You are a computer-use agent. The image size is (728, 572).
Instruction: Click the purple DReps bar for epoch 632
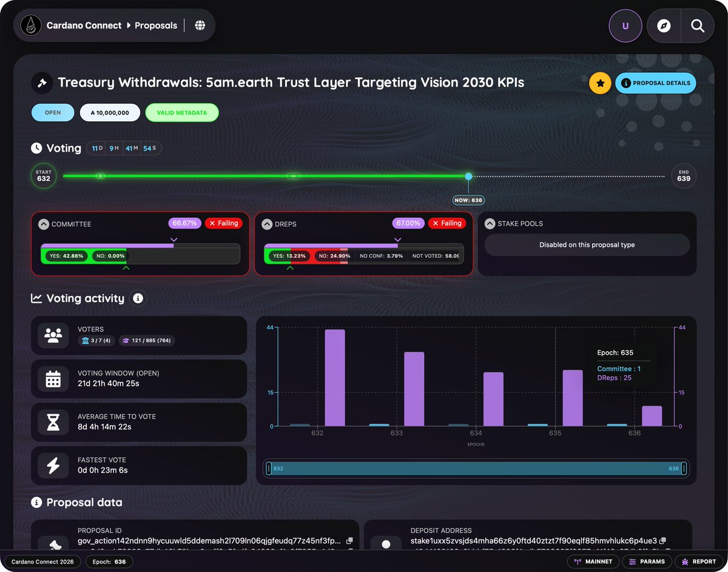(x=335, y=378)
